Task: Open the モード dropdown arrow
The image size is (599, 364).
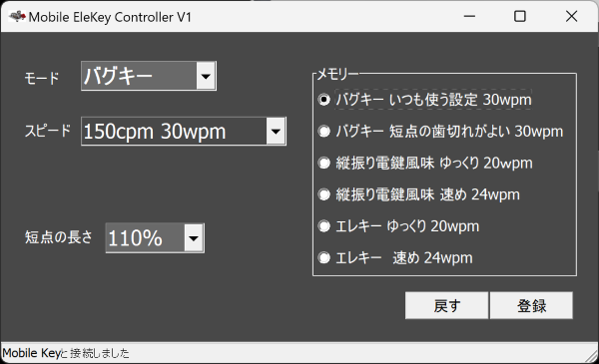Action: coord(206,76)
